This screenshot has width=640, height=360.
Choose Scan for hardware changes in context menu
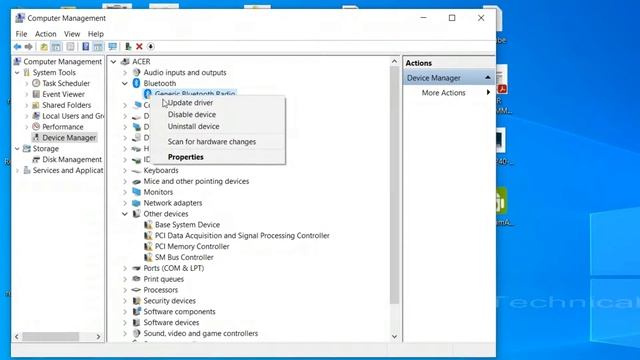218,142
